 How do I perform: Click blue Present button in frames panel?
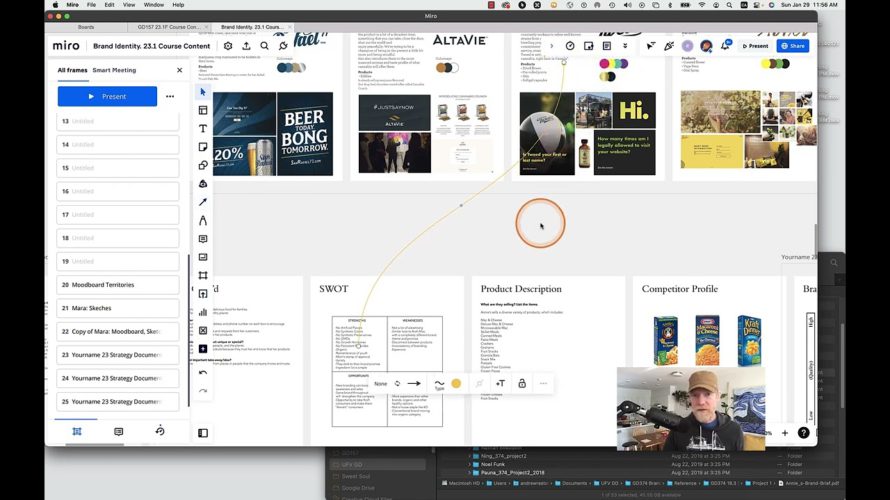107,96
